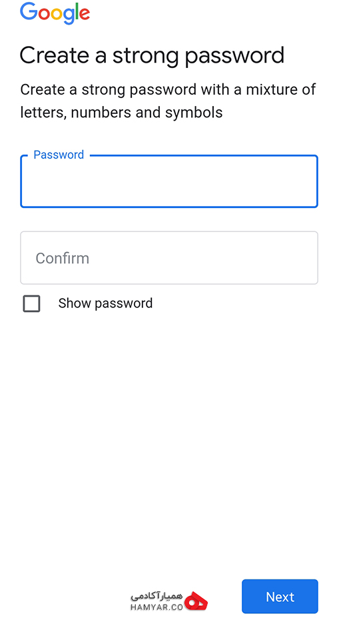Focus the Password input field
339x644 pixels.
pos(169,181)
